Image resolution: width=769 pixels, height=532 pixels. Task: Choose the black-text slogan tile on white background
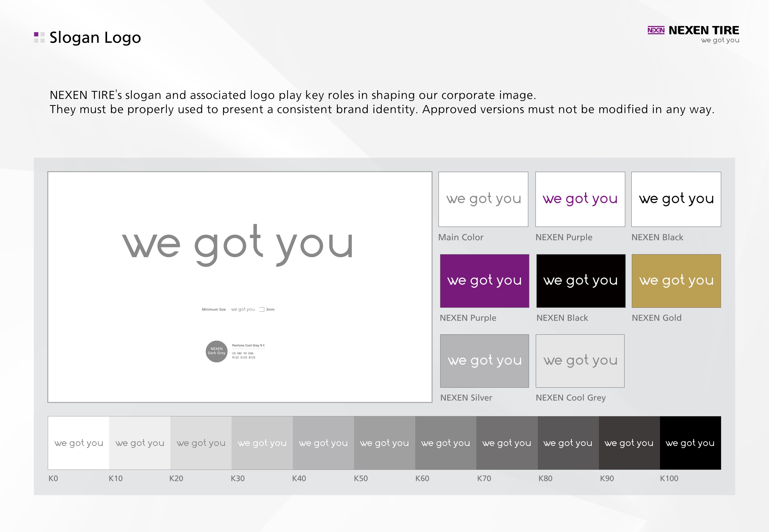(676, 199)
